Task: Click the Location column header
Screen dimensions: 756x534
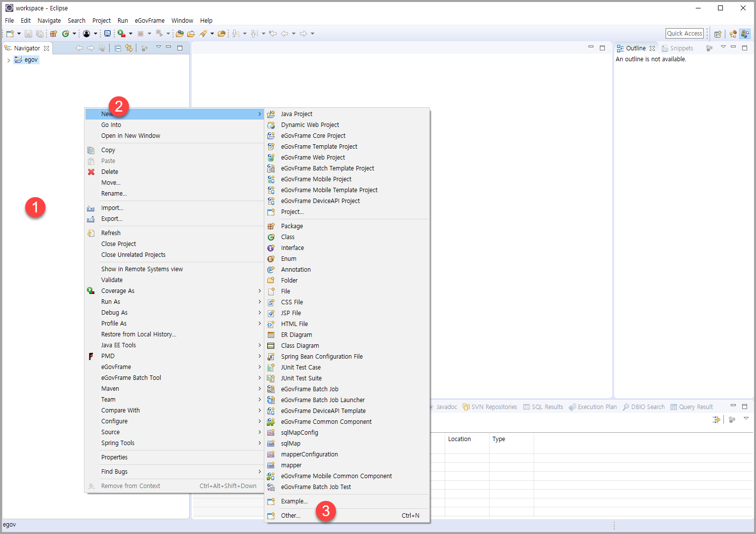Action: 467,439
